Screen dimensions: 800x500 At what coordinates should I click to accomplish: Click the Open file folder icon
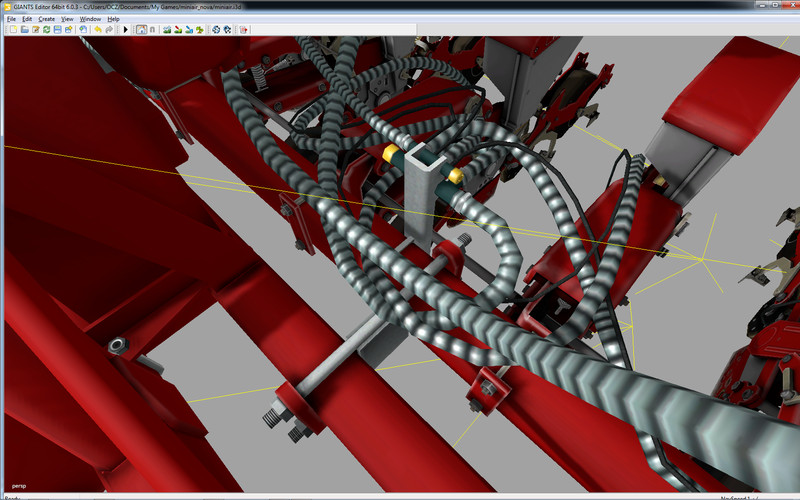[23, 30]
